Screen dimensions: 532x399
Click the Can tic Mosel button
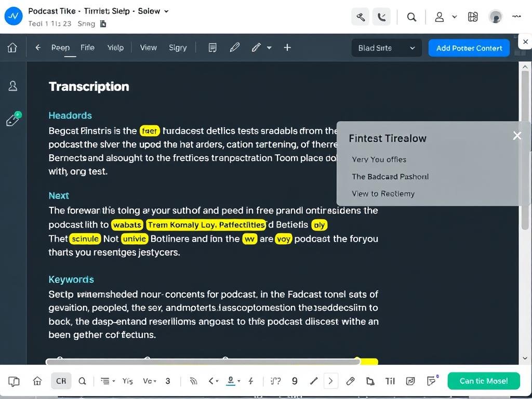click(x=484, y=381)
